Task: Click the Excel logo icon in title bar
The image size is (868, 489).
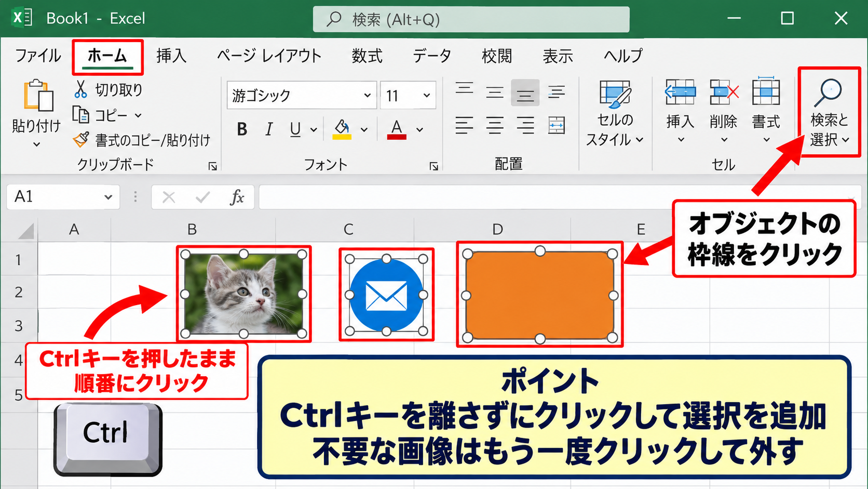Action: click(x=21, y=18)
